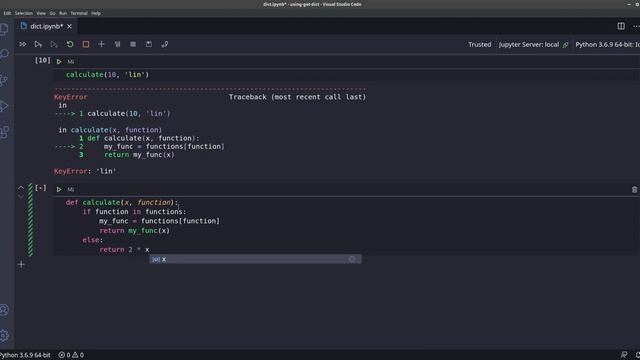Select kernel Python 3.6.9 64-bit in toolbar
Viewport: 640px width, 360px height.
pos(607,44)
